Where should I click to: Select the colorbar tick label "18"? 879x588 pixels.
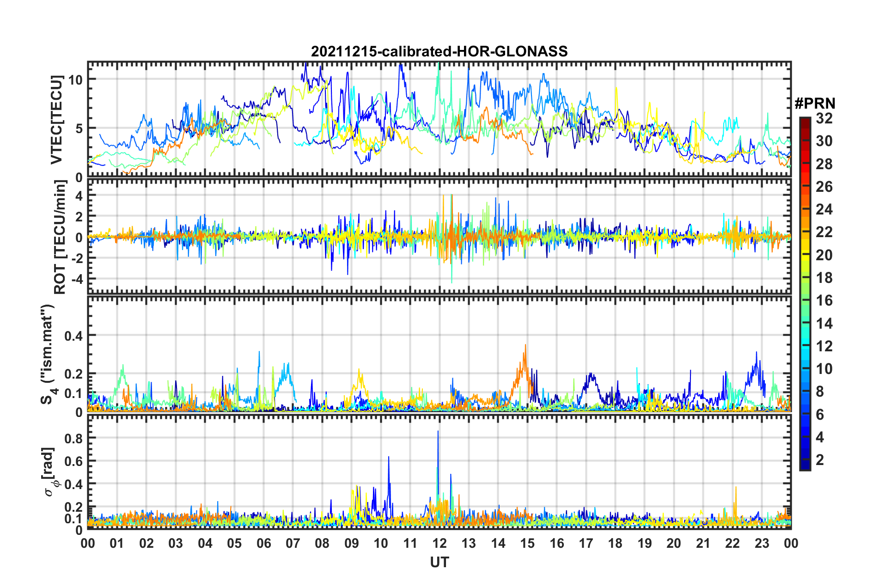pyautogui.click(x=824, y=278)
